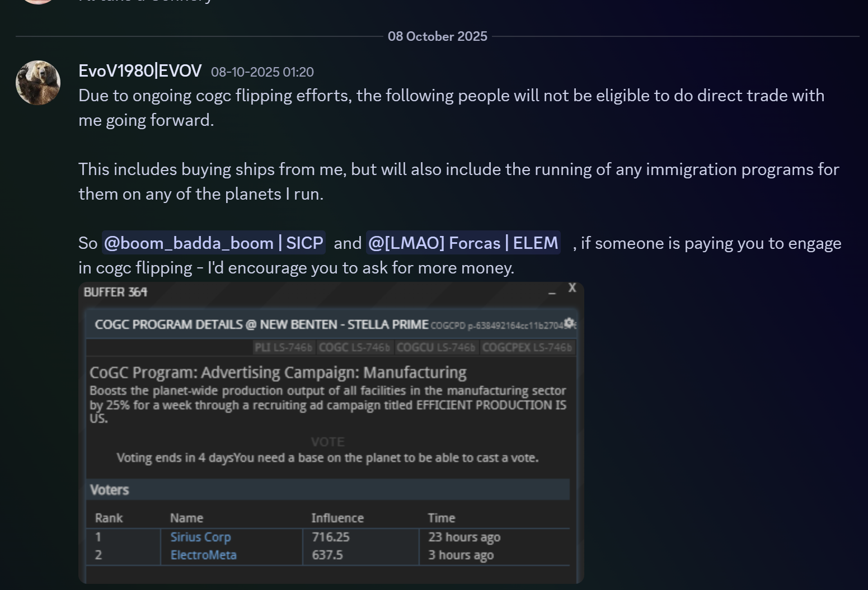Open the COGCPEX LS-746b tab
This screenshot has width=868, height=590.
pyautogui.click(x=527, y=348)
